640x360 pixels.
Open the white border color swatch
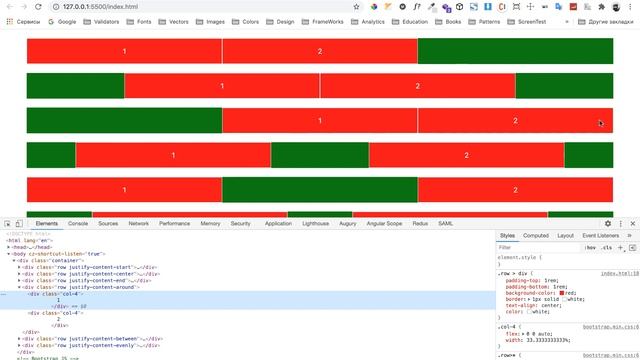[x=565, y=299]
